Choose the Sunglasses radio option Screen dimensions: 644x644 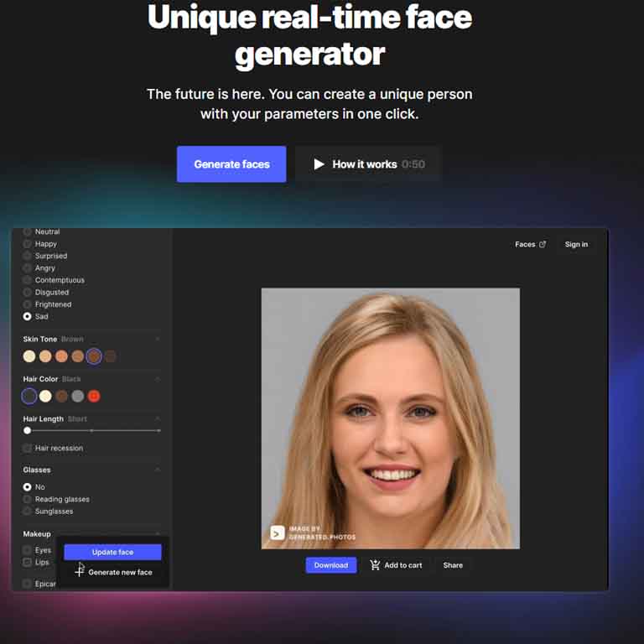point(28,511)
